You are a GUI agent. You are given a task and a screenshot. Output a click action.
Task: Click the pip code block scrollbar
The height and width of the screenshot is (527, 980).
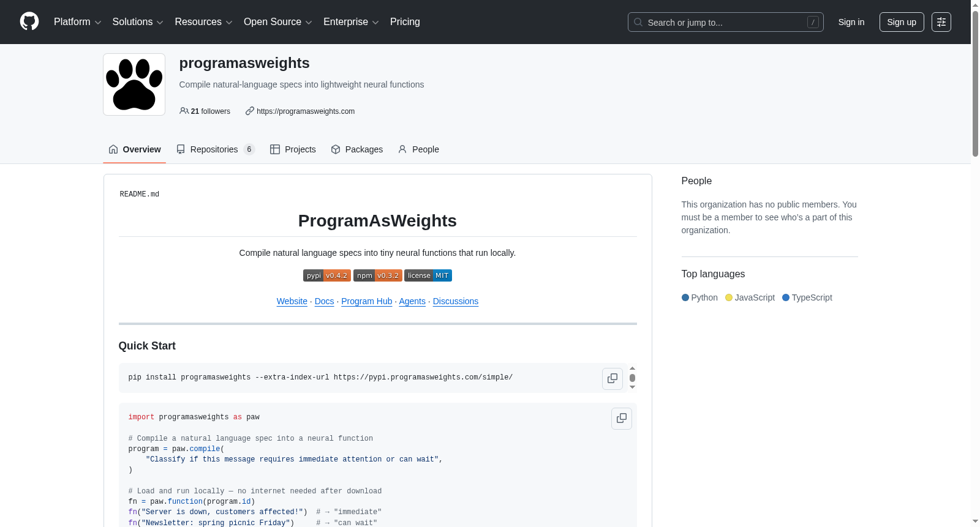[632, 378]
